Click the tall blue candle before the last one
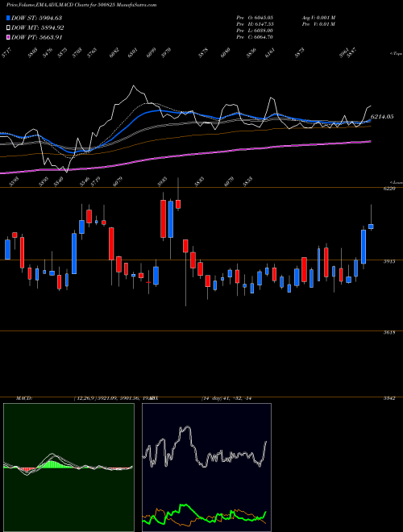 364,247
